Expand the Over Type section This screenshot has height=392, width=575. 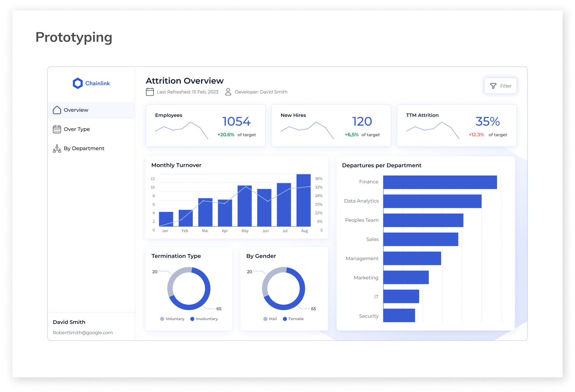[77, 129]
